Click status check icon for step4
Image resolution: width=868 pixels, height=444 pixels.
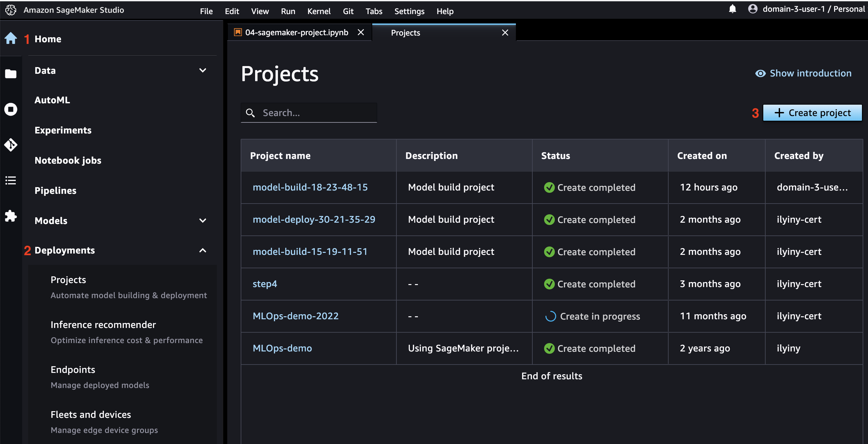(549, 284)
